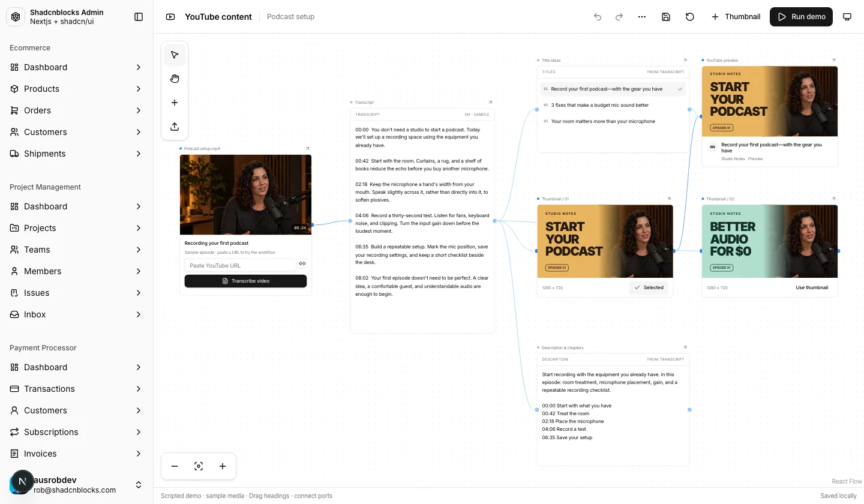Click Use thumbnail on Thumbnail 02
864x504 pixels.
pos(812,288)
